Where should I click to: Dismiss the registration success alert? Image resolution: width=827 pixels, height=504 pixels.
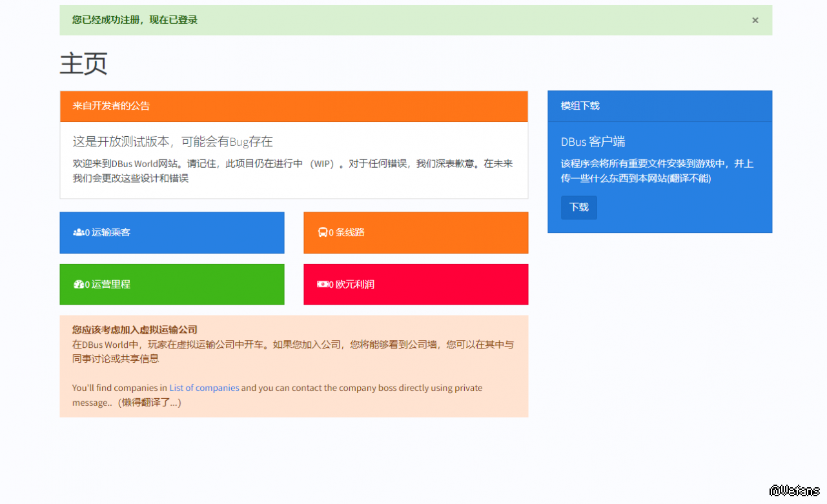(x=755, y=20)
